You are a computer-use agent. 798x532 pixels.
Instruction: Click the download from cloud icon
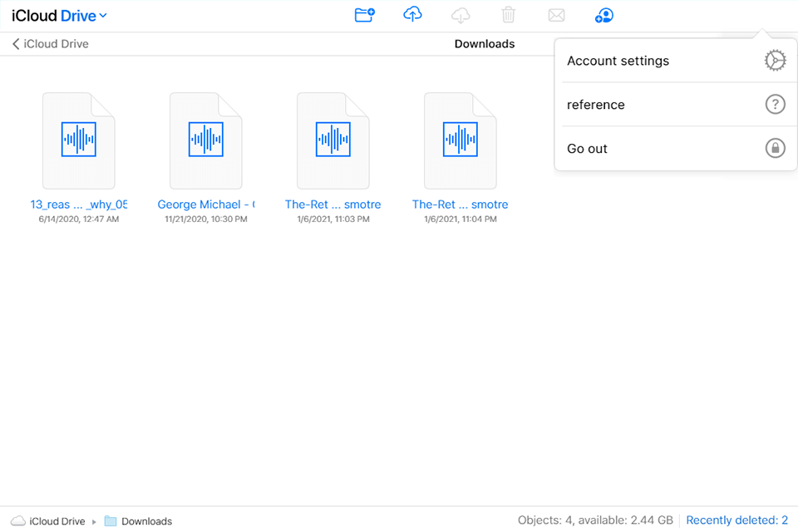pyautogui.click(x=461, y=15)
